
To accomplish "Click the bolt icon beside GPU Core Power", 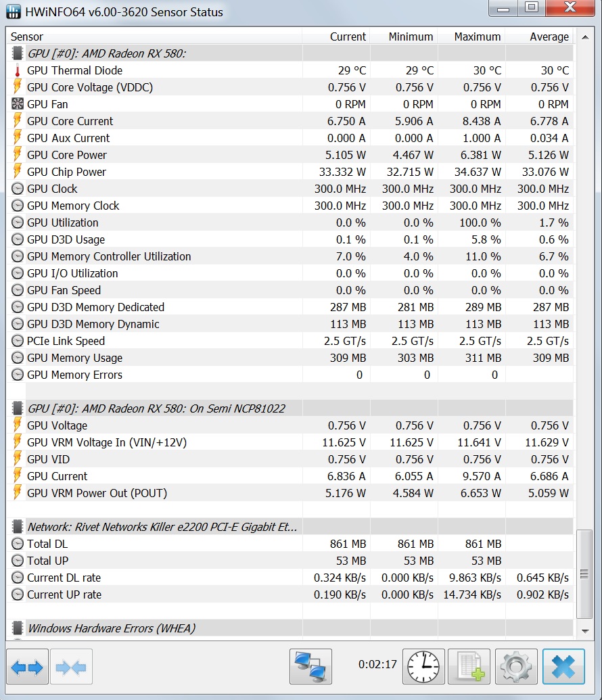I will pos(17,155).
